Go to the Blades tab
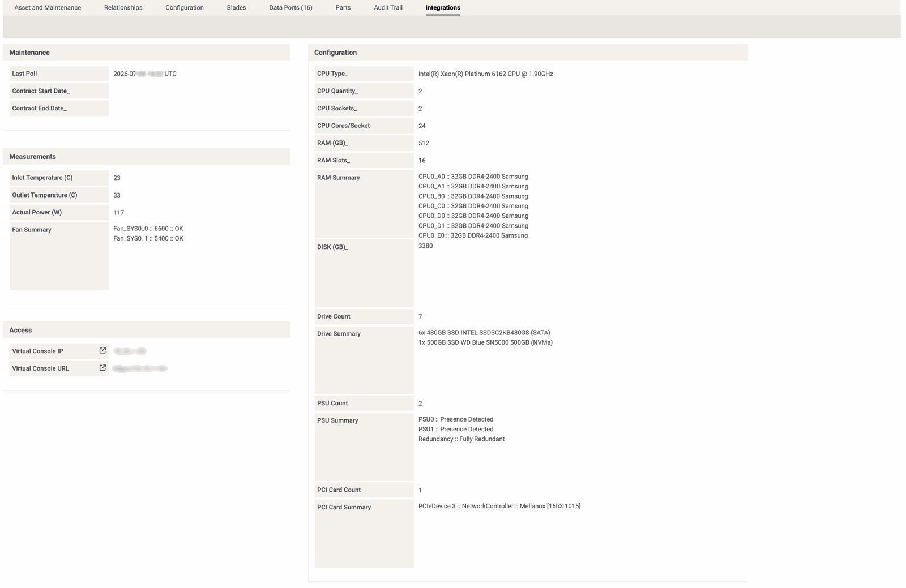Image resolution: width=906 pixels, height=588 pixels. 237,8
